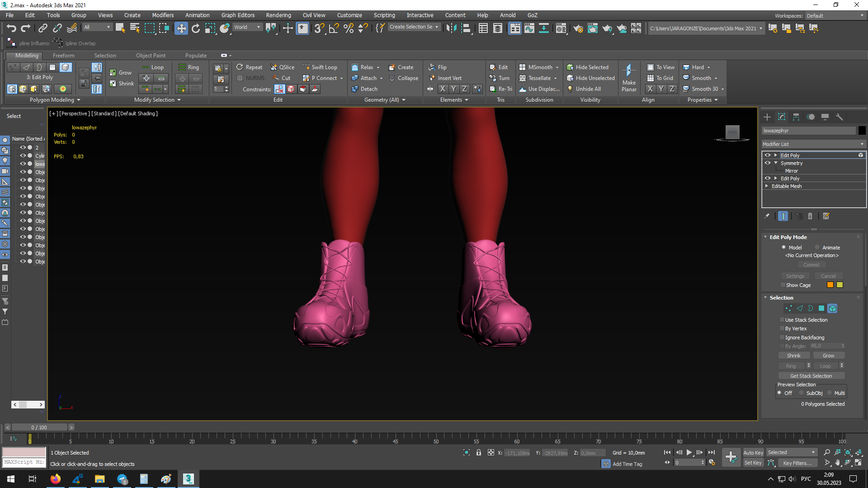Screen dimensions: 868x488
Task: Open the World coordinate system dropdown
Action: click(247, 27)
